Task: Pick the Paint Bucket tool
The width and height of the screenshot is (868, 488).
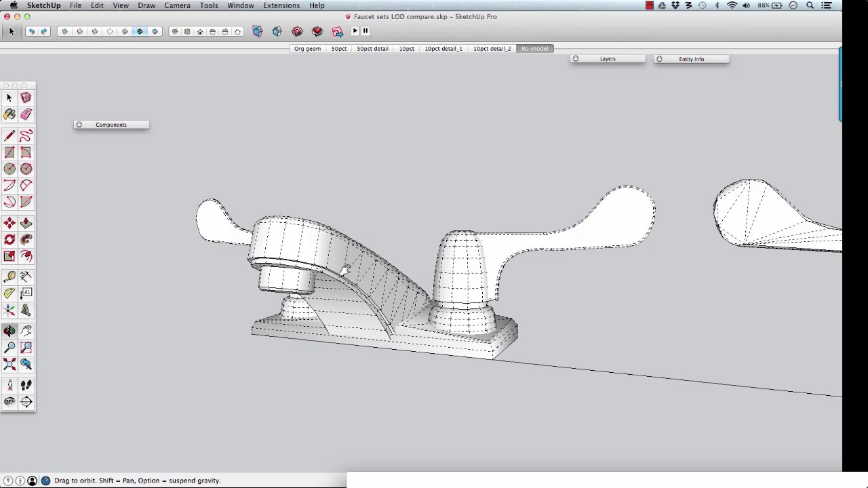Action: (x=9, y=115)
